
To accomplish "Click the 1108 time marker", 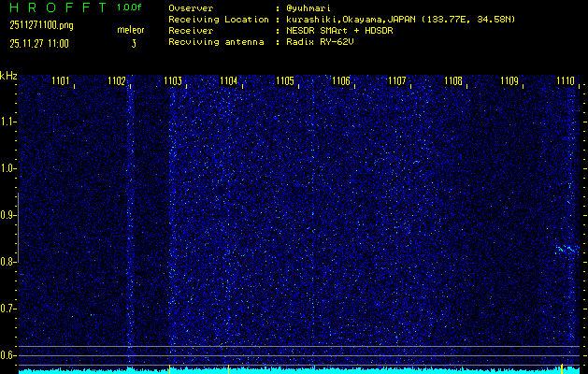I will (453, 81).
